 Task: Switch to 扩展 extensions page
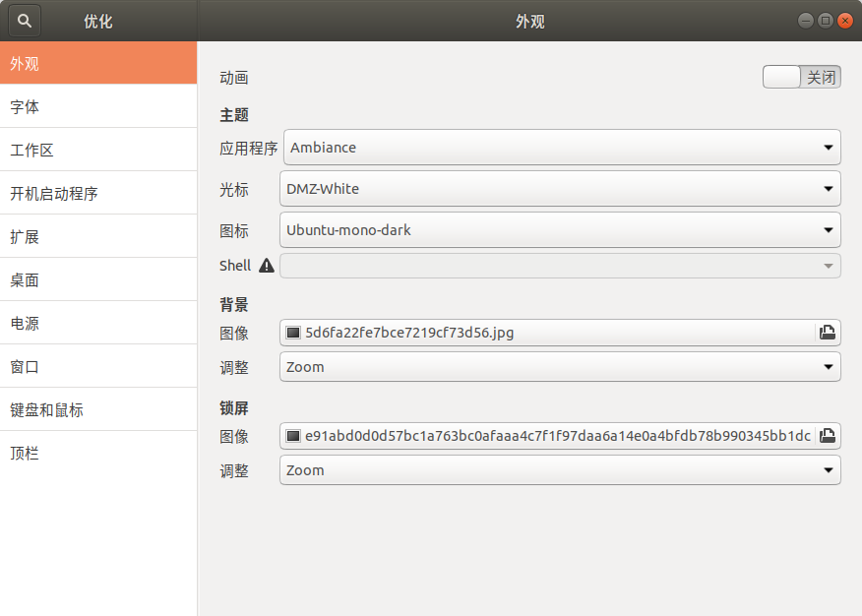tap(98, 236)
